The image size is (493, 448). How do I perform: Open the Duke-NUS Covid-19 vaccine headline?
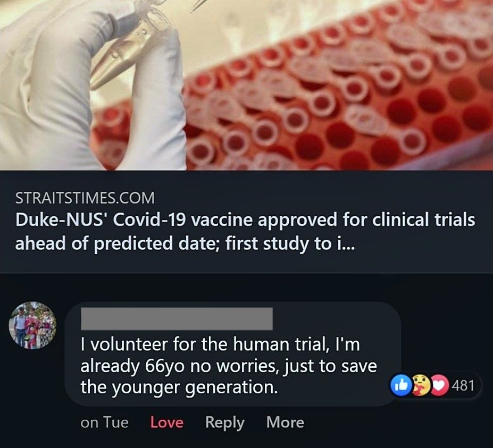click(x=245, y=220)
